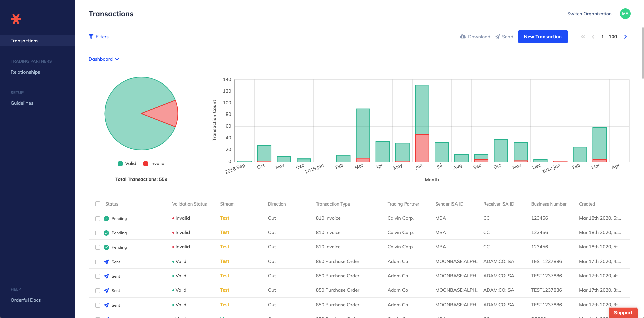Click the Stream column header
The height and width of the screenshot is (318, 644).
(x=227, y=204)
